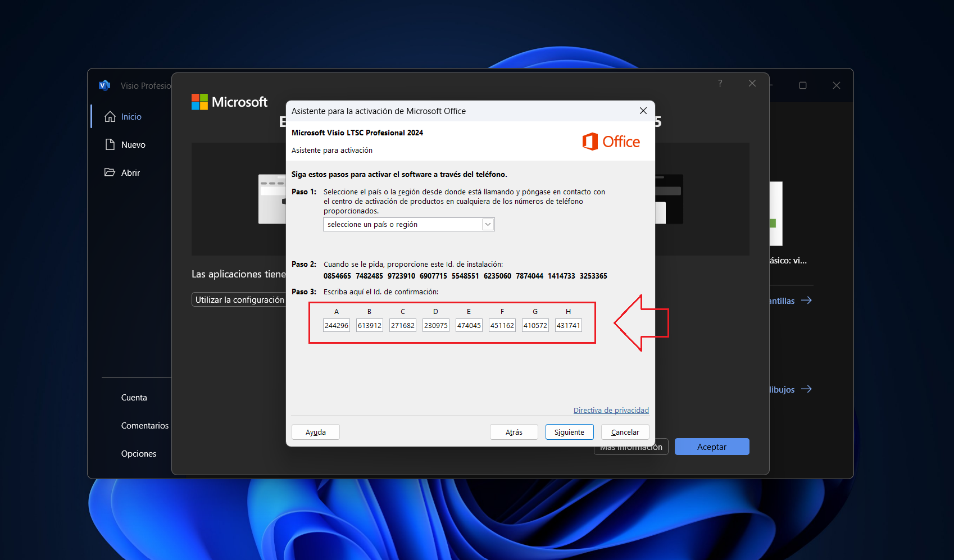Cancel the activation wizard

click(625, 432)
